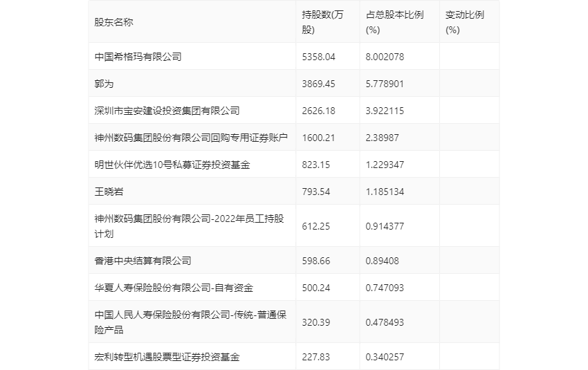
Task: Select percentage 3.922115
Action: pos(385,111)
